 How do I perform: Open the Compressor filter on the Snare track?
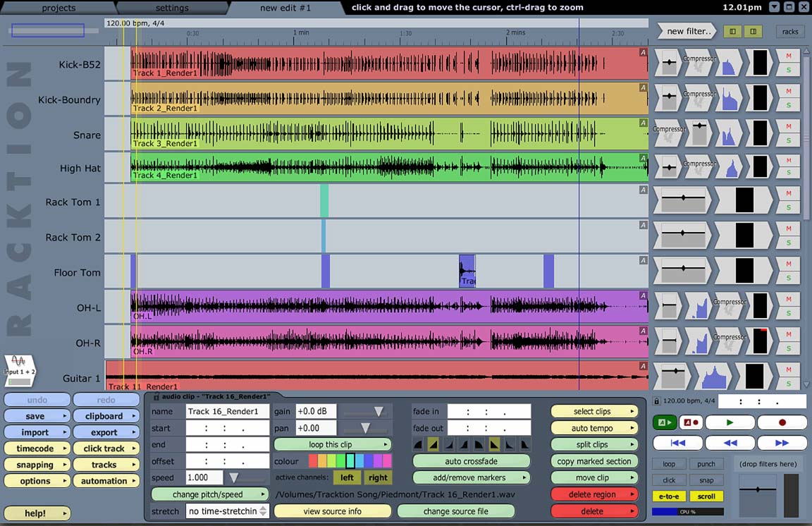coord(669,133)
